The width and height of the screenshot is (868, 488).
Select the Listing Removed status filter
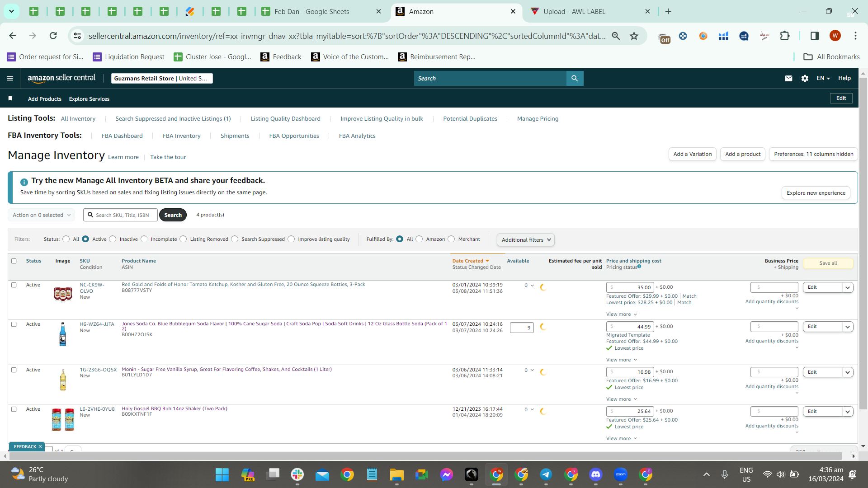(183, 239)
